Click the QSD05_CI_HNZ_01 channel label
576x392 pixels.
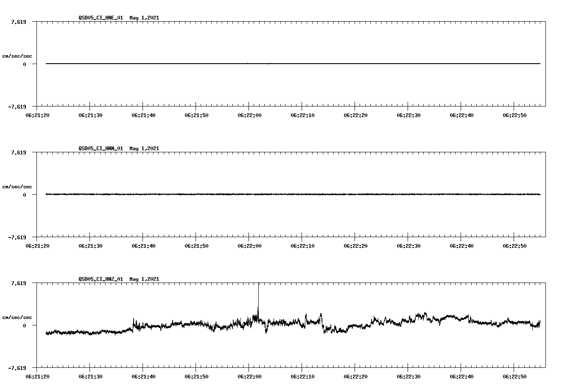coord(101,280)
